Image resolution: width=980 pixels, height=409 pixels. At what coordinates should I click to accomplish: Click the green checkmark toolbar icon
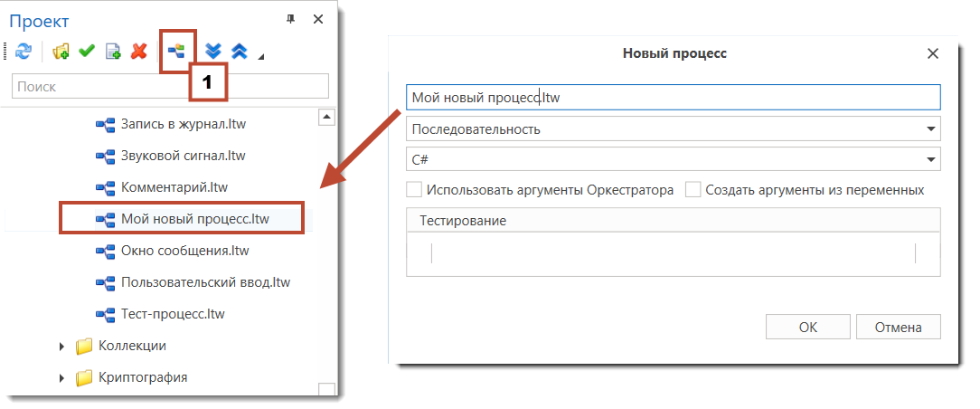[x=86, y=52]
